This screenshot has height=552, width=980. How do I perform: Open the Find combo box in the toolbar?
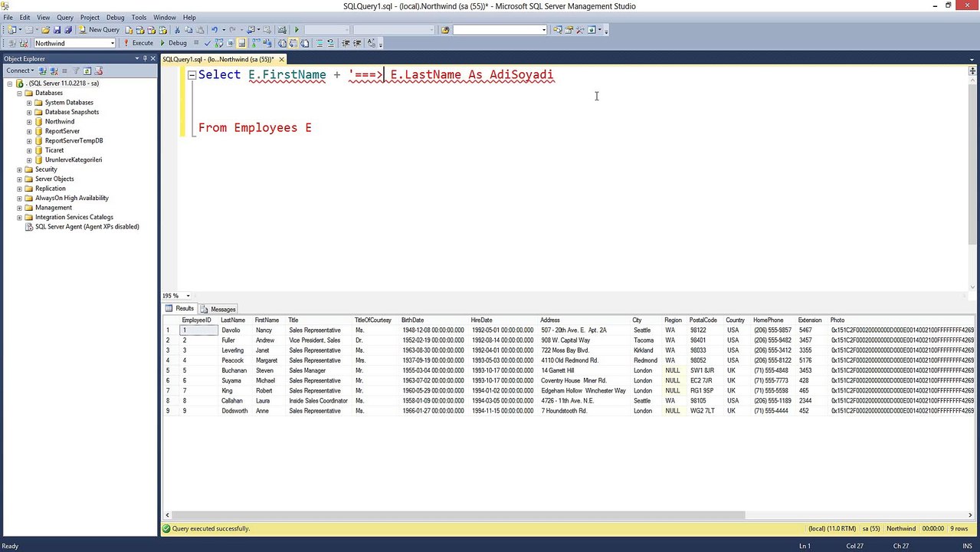[544, 30]
